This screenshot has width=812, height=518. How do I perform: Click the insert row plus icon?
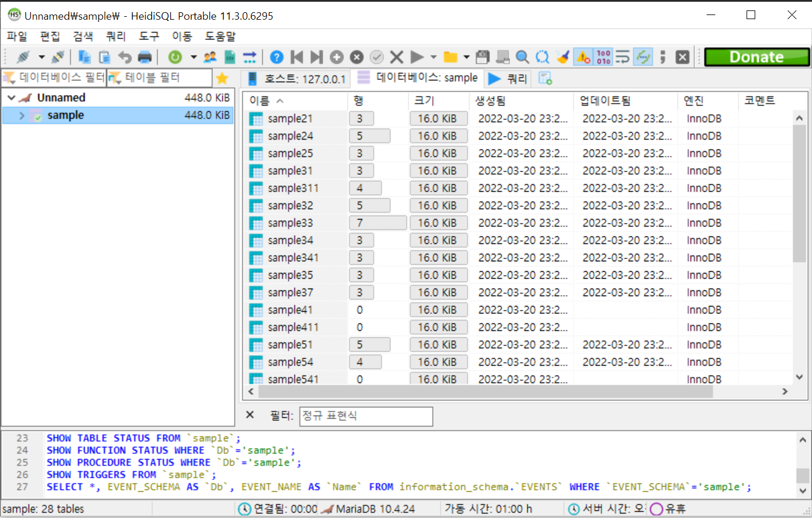click(x=336, y=57)
